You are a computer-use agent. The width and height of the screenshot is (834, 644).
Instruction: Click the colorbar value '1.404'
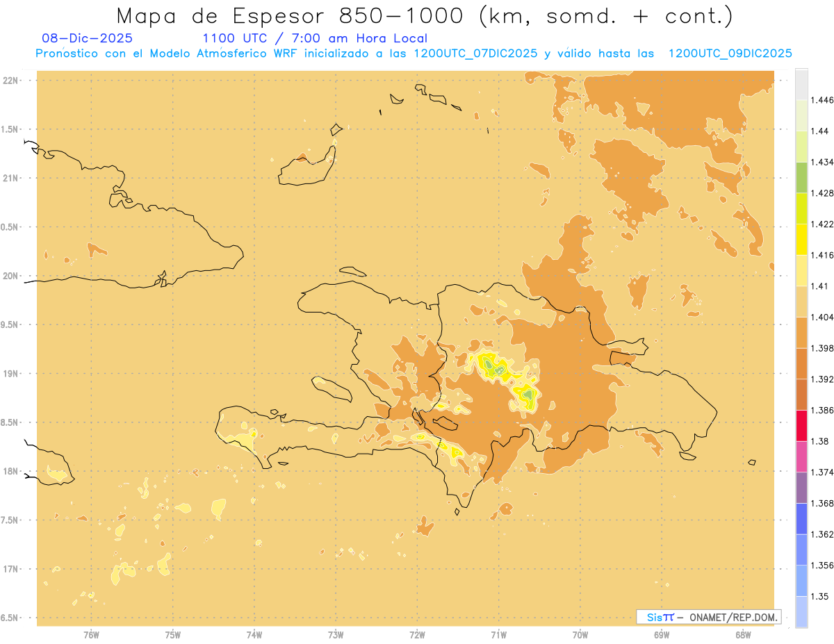[823, 317]
